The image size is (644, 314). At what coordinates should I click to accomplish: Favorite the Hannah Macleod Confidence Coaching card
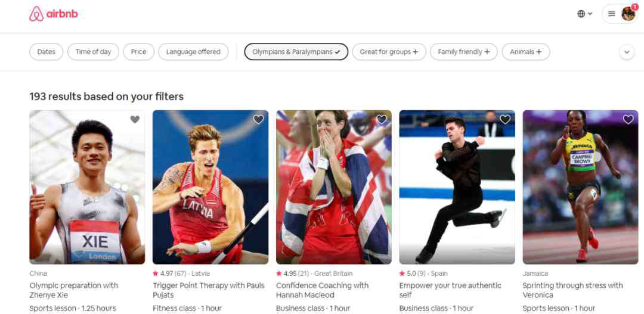(x=382, y=119)
